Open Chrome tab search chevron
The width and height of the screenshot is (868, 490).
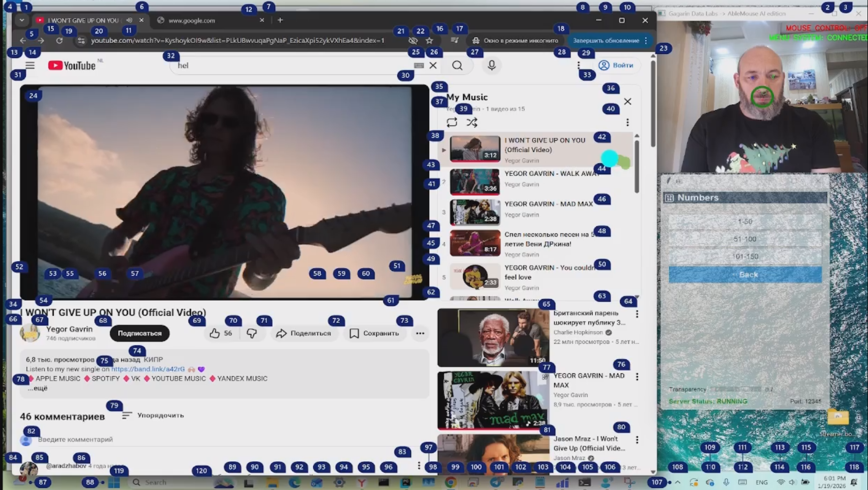[22, 20]
